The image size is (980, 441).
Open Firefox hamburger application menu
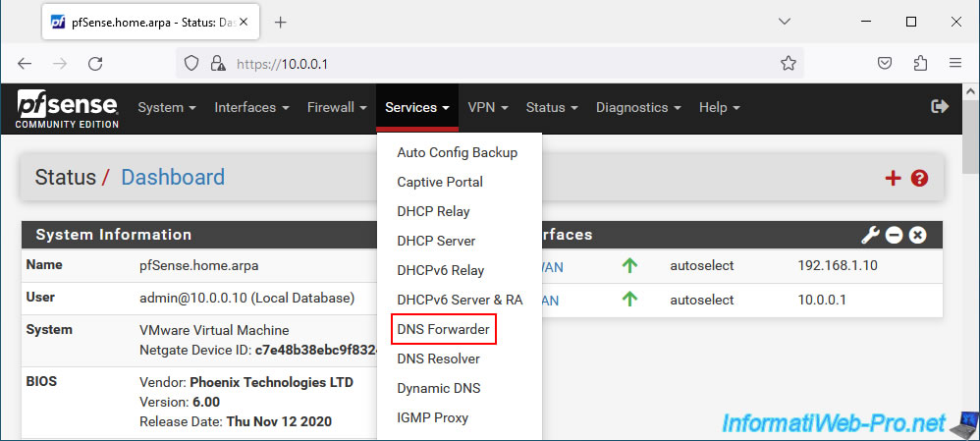tap(955, 63)
